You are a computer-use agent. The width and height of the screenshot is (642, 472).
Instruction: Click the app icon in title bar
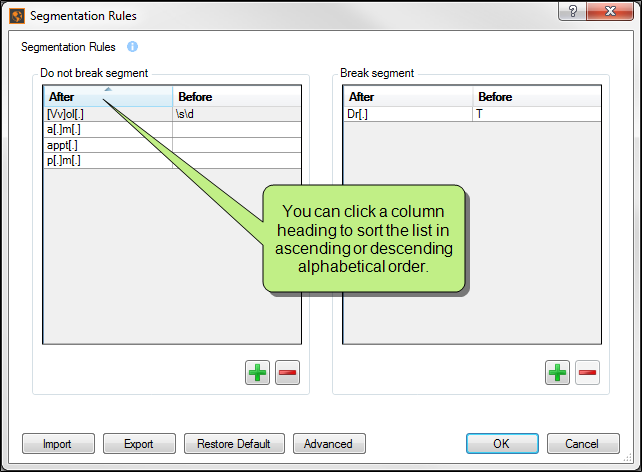[x=17, y=16]
